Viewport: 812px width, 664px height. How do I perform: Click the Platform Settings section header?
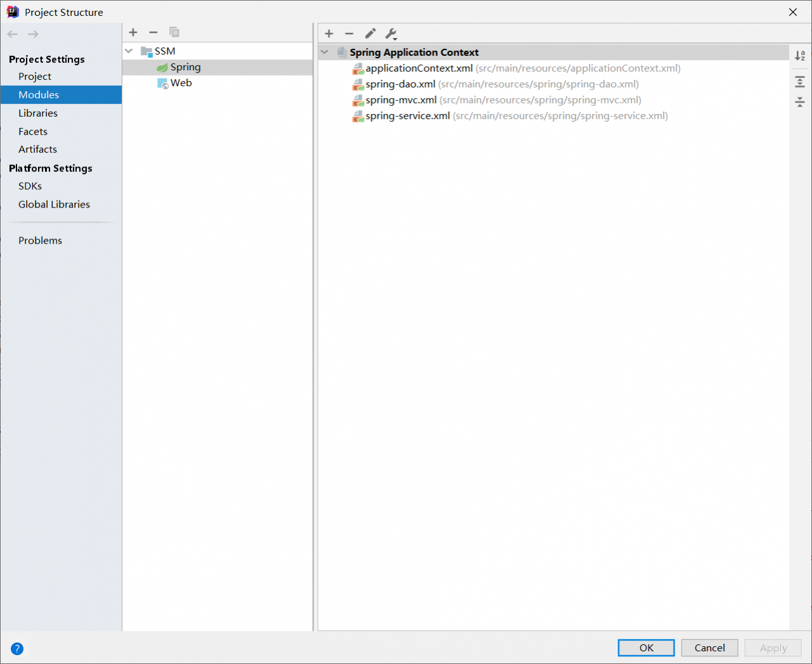[x=51, y=168]
